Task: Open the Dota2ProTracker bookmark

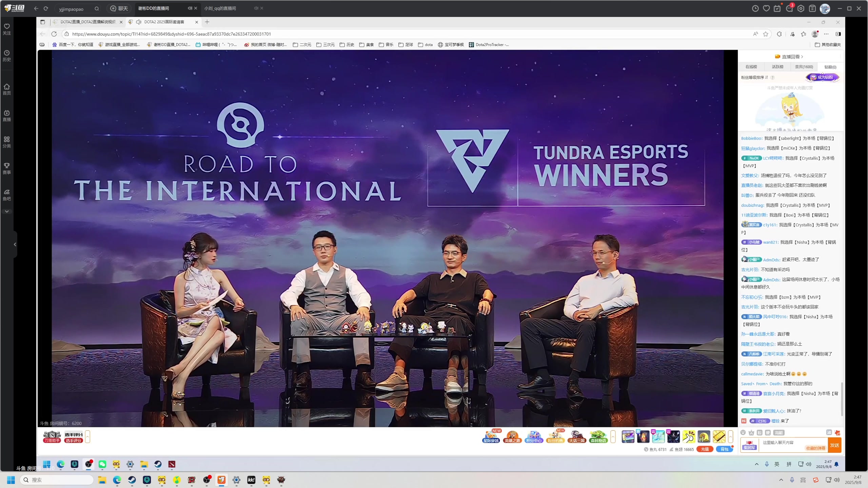Action: tap(489, 45)
